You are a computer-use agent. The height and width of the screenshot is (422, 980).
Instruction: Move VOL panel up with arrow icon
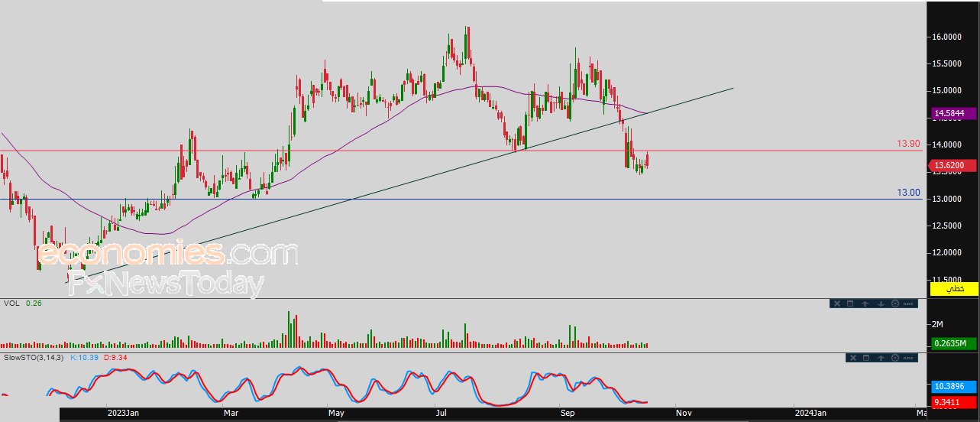[865, 304]
